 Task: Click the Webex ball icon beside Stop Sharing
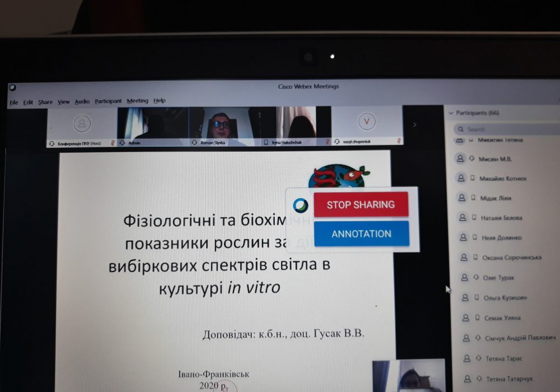pos(301,205)
